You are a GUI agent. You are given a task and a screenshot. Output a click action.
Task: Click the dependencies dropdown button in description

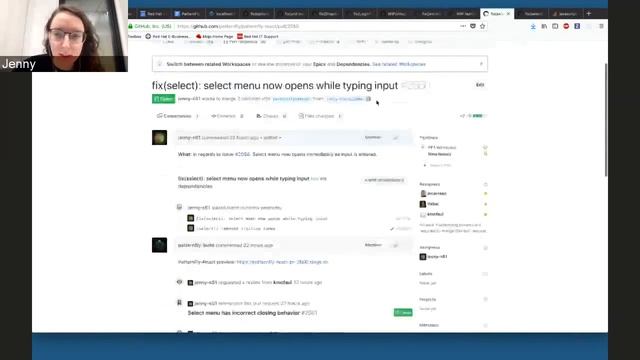coord(384,180)
